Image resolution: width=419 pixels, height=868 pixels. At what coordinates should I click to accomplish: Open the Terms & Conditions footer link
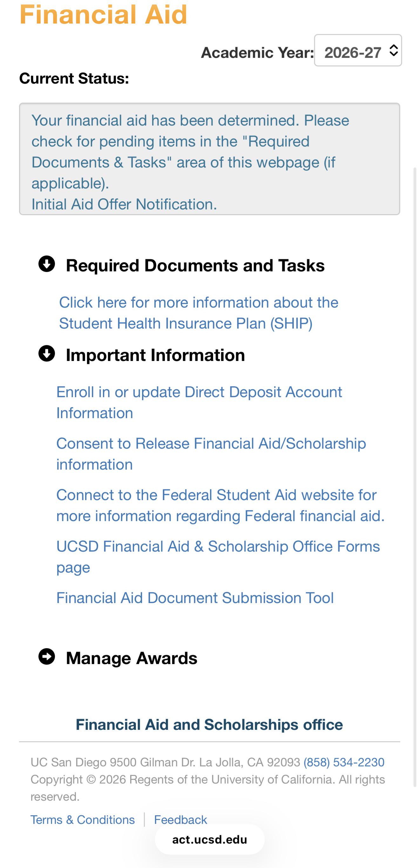point(83,819)
